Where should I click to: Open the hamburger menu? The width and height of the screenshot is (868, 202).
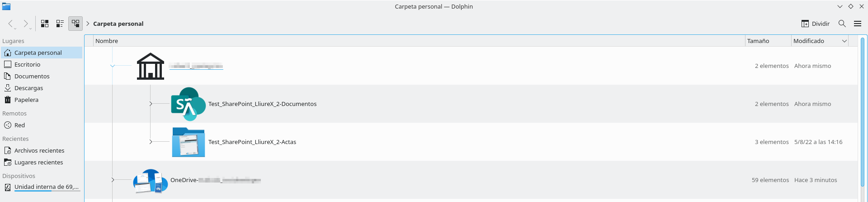pos(858,24)
